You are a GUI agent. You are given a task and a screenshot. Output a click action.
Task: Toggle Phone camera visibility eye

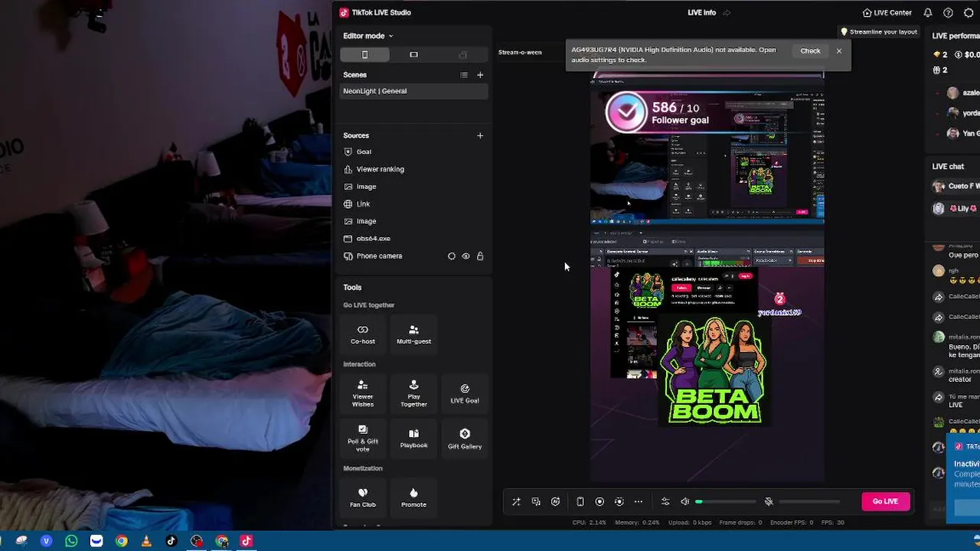(465, 256)
